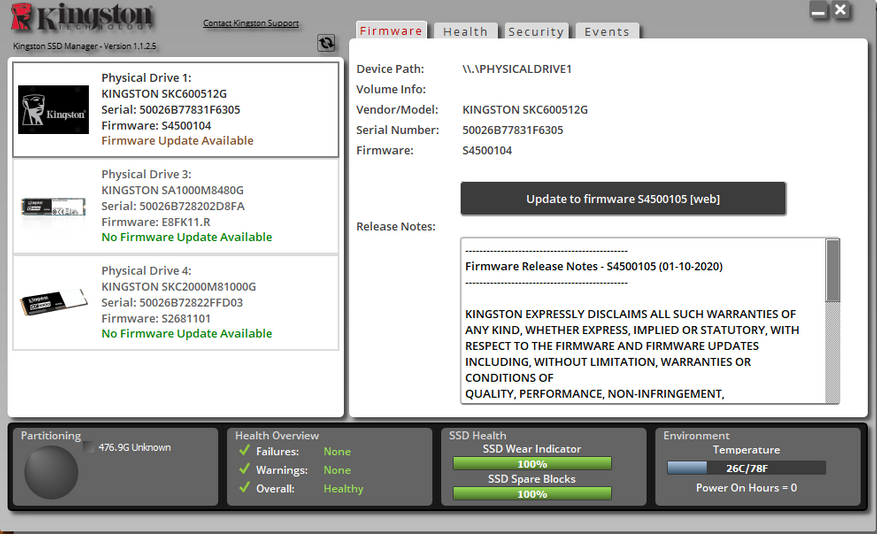Viewport: 877px width, 534px height.
Task: Click Kingston SSD Manager version text
Action: tap(84, 46)
